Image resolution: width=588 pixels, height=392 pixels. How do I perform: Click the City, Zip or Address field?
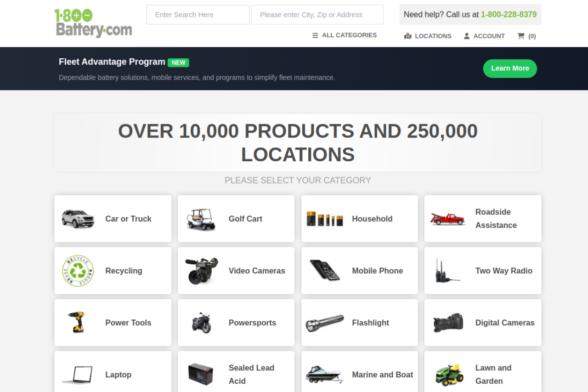point(317,15)
